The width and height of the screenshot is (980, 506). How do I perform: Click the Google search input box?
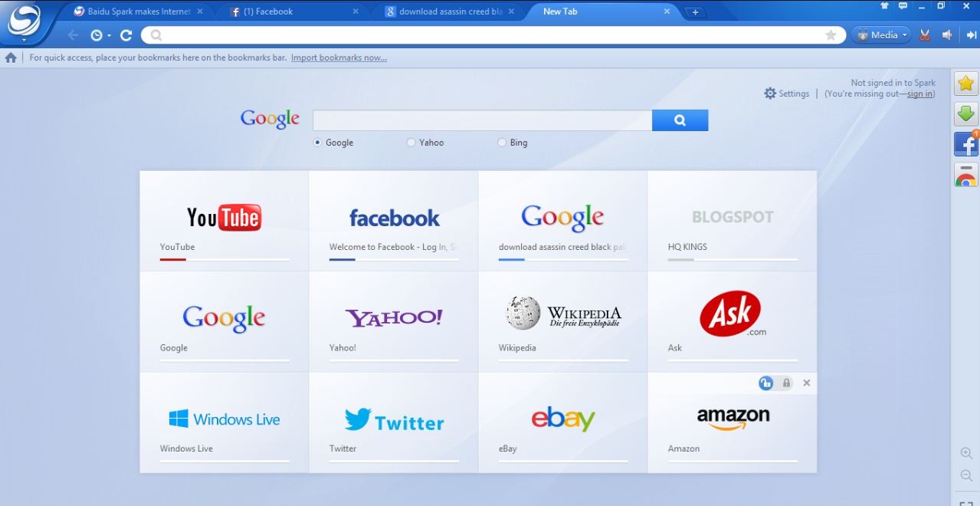point(482,120)
